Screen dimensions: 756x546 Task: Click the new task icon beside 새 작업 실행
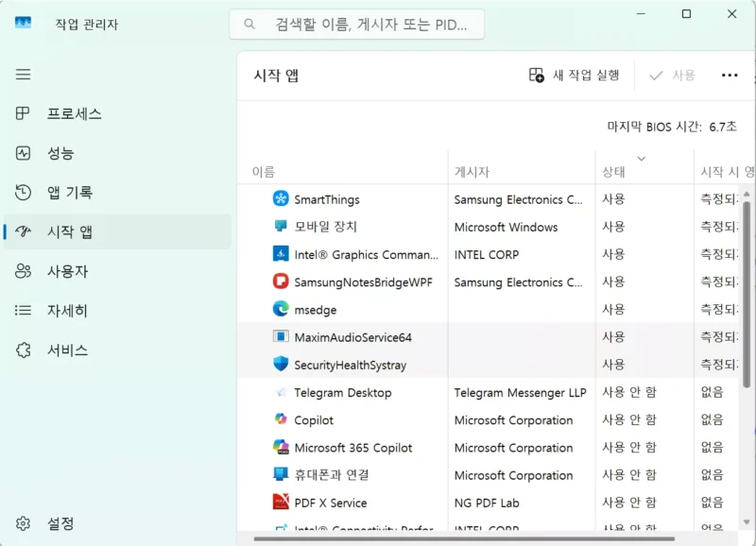coord(537,76)
